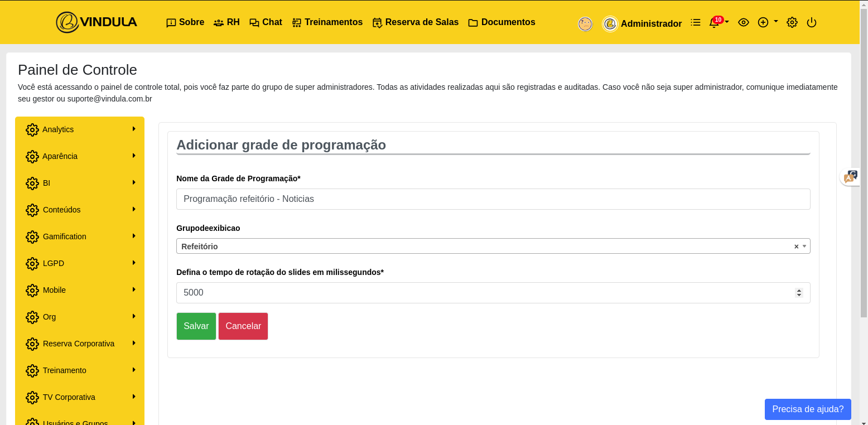868x425 pixels.
Task: Open the plus add dropdown
Action: tap(768, 22)
